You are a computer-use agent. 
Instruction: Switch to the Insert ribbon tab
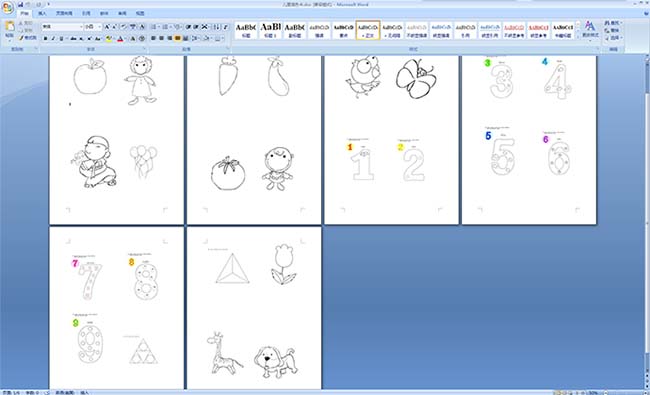[x=42, y=13]
